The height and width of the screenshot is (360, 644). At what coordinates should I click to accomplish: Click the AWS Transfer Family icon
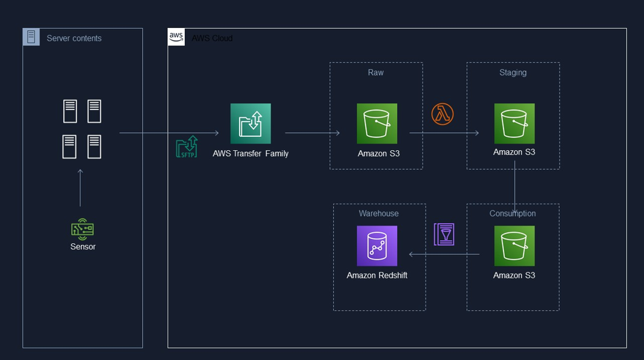click(x=250, y=123)
